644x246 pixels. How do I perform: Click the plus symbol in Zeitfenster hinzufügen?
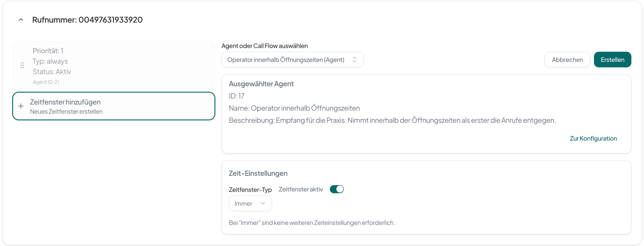[20, 106]
